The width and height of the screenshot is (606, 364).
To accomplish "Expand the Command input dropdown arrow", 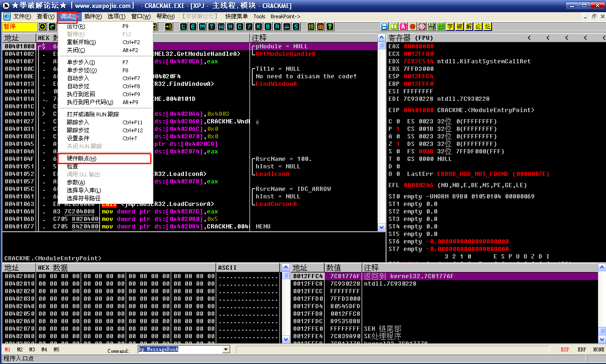I will pos(226,349).
